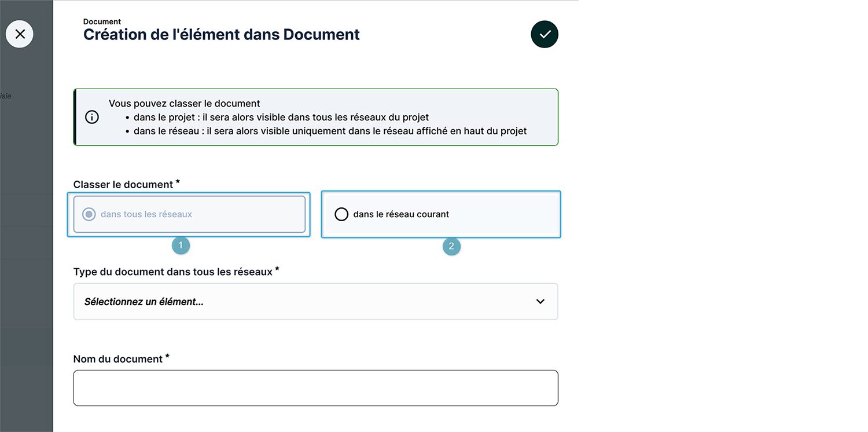Click annotation badge number 2
The image size is (868, 432).
[x=451, y=246]
